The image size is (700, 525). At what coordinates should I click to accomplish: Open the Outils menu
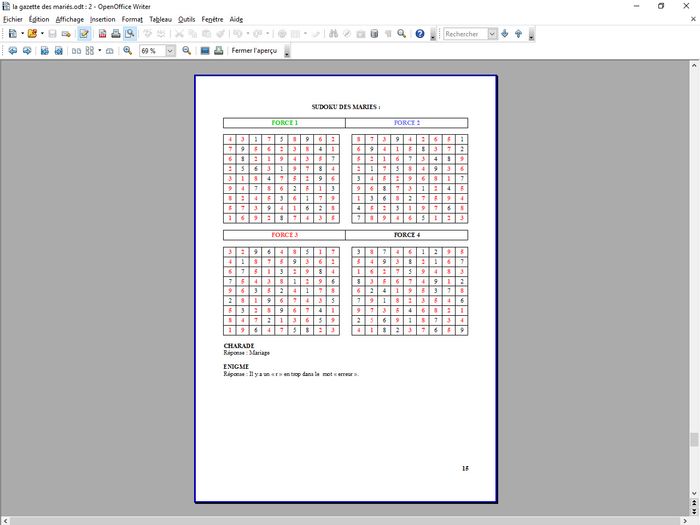point(187,19)
